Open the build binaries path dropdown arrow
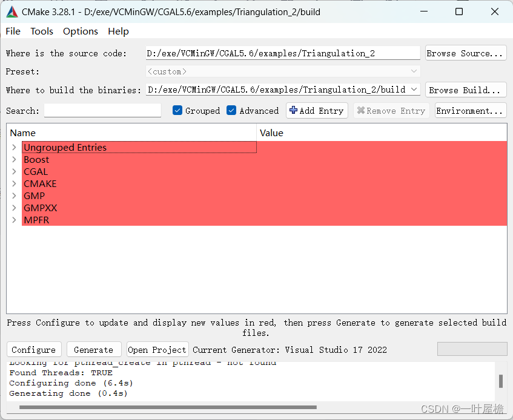The height and width of the screenshot is (420, 513). click(x=414, y=89)
